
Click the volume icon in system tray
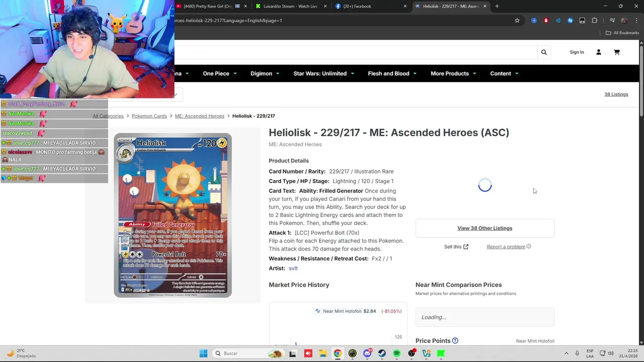[x=611, y=353]
